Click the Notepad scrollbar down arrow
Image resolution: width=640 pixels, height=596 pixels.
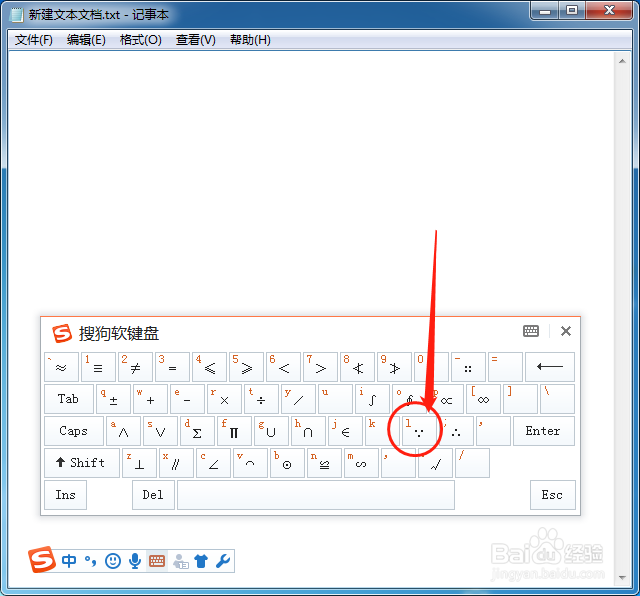pyautogui.click(x=622, y=577)
